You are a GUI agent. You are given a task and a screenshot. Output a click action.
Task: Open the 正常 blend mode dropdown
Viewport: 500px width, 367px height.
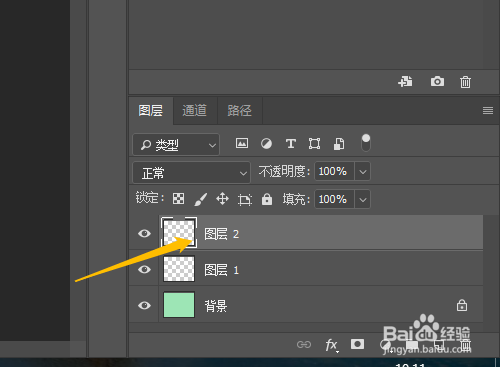pyautogui.click(x=191, y=173)
